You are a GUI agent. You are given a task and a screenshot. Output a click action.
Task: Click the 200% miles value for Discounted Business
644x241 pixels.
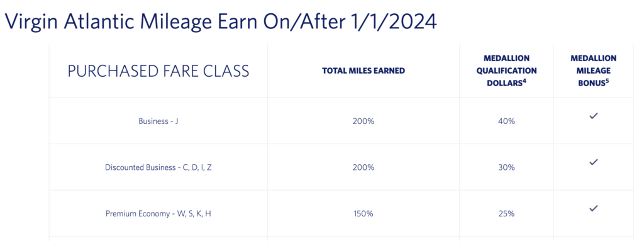[x=364, y=167]
